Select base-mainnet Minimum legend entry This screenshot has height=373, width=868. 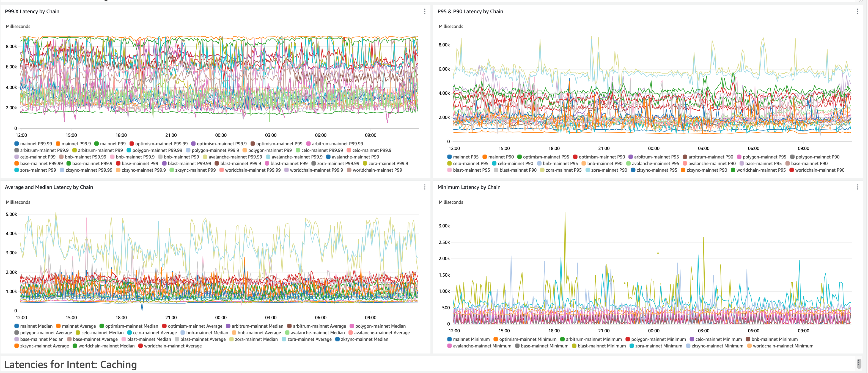(542, 346)
